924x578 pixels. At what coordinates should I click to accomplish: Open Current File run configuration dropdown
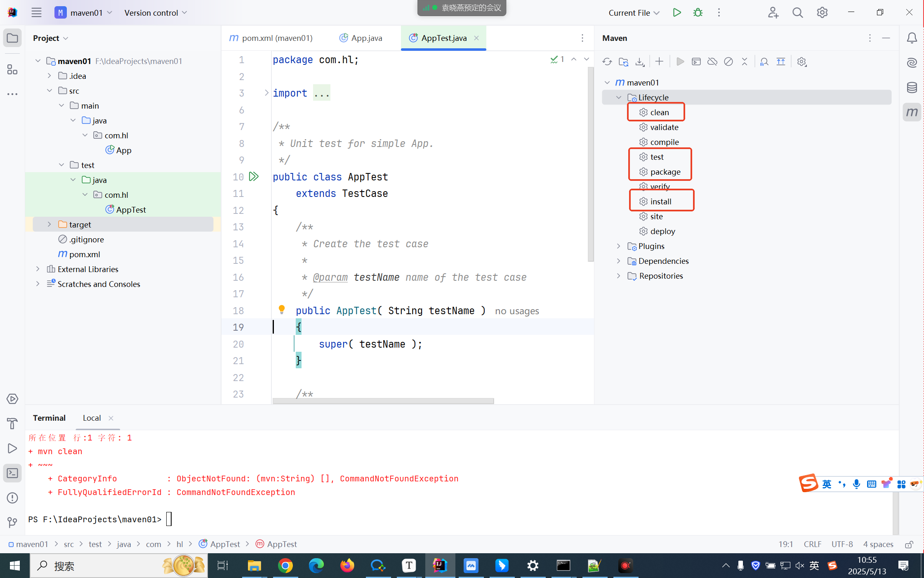[x=634, y=13]
